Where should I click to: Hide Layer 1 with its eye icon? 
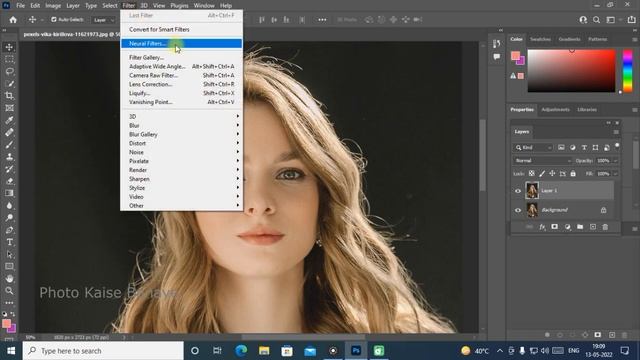pos(518,191)
